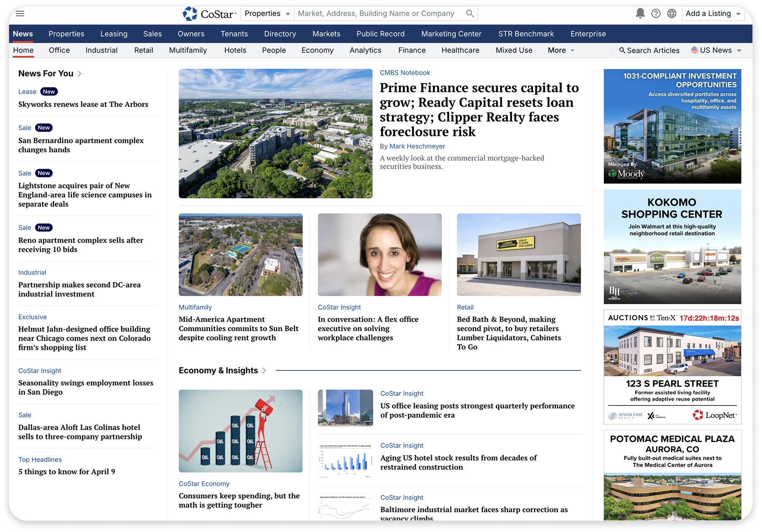762x532 pixels.
Task: Open author Mark Heschmeyer's profile link
Action: coord(417,146)
